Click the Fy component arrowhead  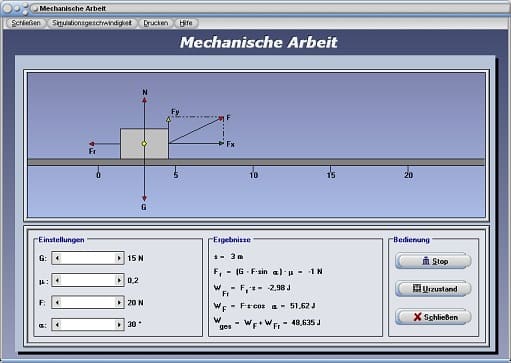[168, 119]
